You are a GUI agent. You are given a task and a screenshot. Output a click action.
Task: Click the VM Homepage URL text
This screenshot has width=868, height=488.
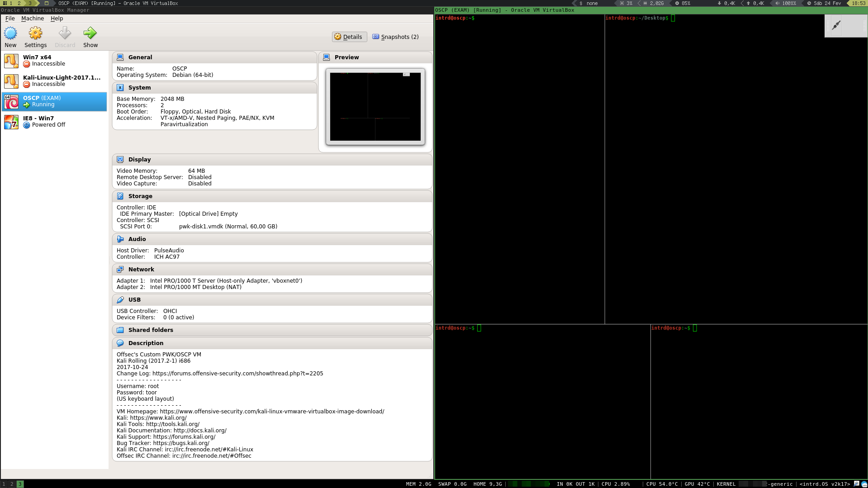tap(272, 412)
